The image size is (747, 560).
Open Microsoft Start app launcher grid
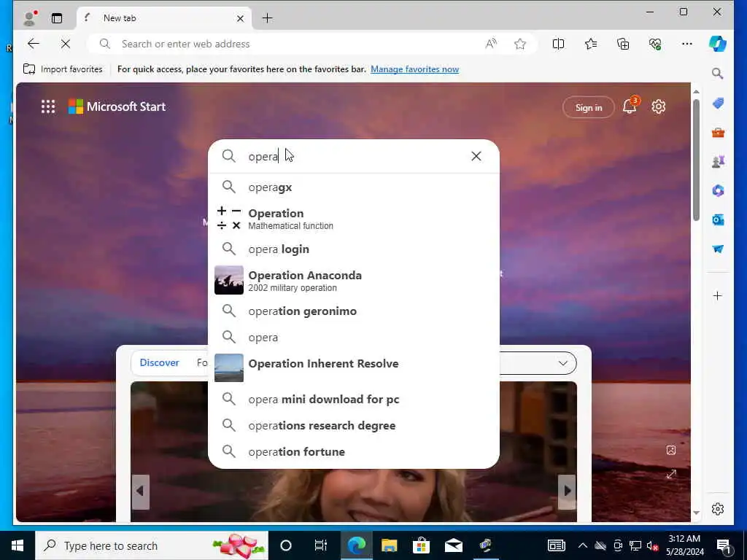coord(48,106)
